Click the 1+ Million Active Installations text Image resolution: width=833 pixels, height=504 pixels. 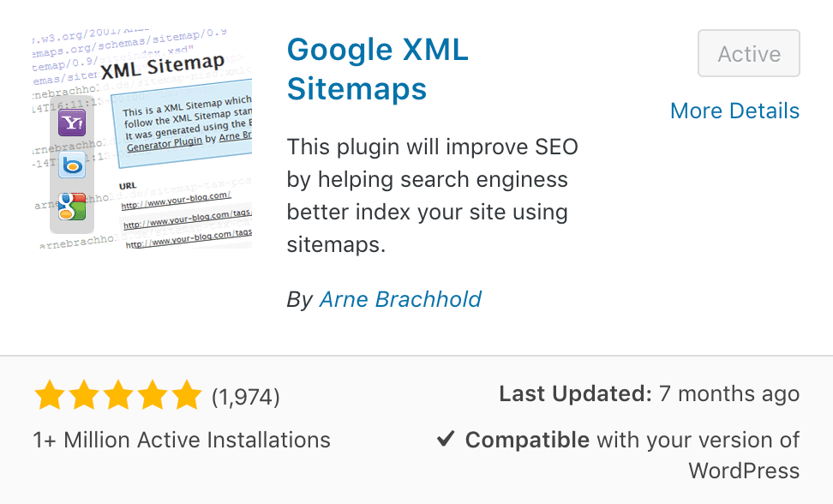click(182, 441)
